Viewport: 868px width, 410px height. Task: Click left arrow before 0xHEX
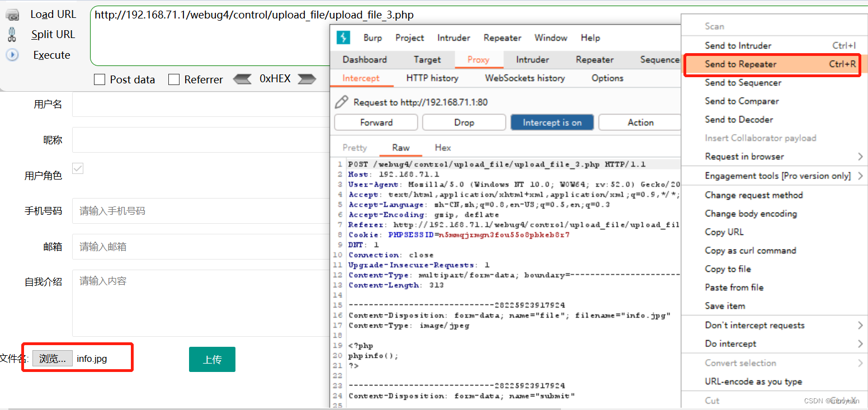click(x=242, y=79)
